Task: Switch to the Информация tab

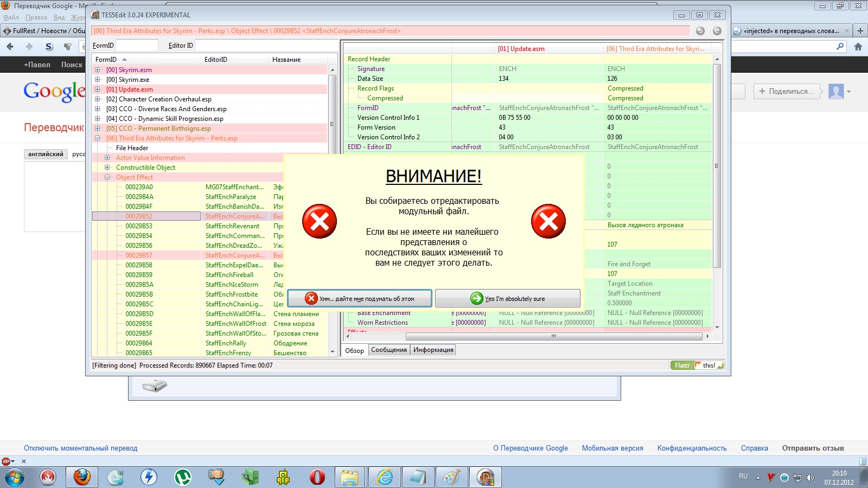Action: [x=433, y=350]
